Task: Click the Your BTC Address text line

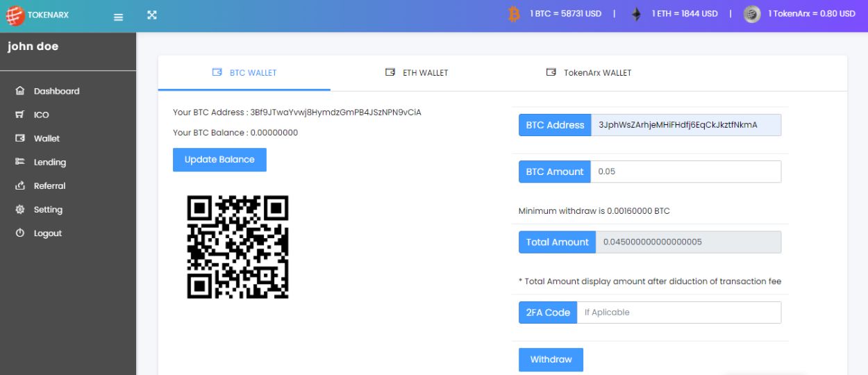Action: (297, 112)
